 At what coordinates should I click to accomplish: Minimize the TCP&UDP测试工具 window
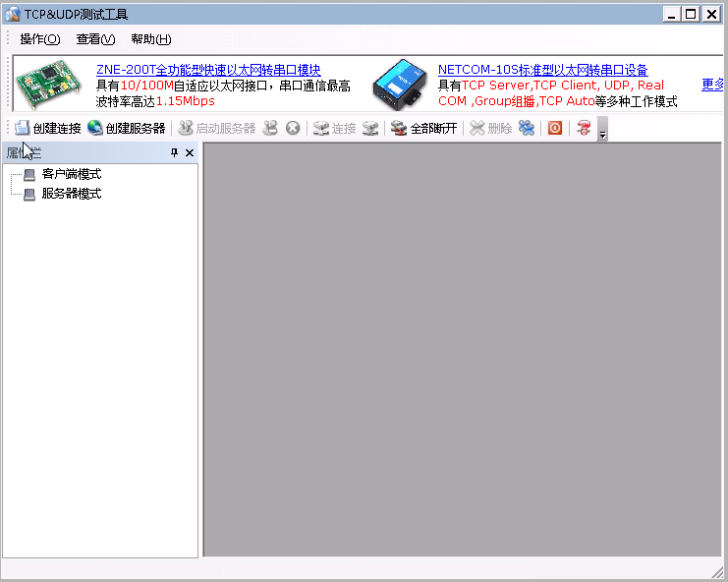click(x=671, y=15)
